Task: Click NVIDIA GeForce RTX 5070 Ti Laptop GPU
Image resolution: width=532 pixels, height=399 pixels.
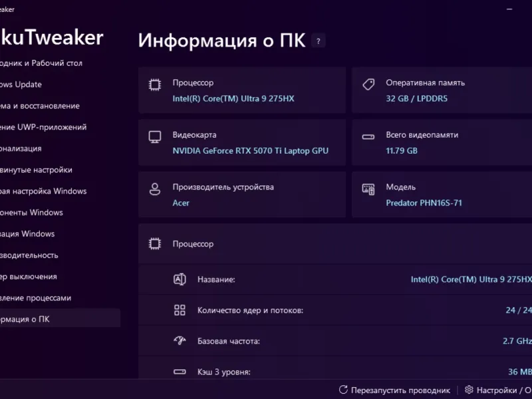Action: [x=251, y=151]
